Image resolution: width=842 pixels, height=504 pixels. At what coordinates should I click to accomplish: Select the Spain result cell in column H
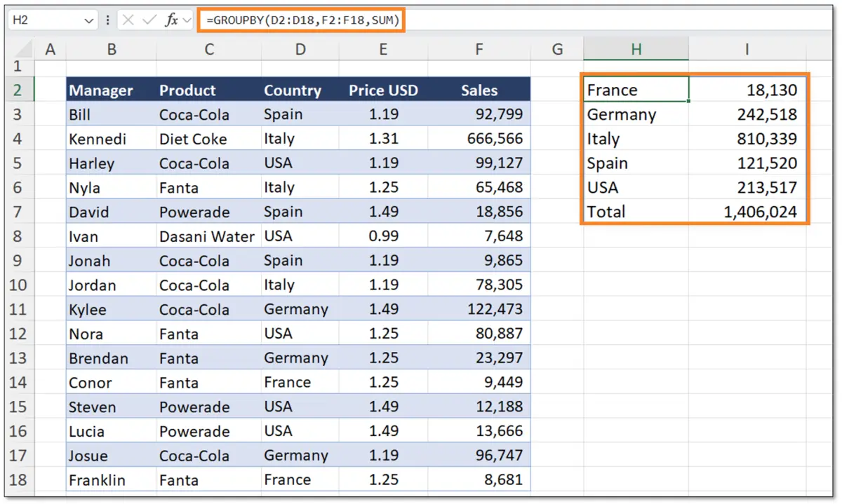coord(636,163)
